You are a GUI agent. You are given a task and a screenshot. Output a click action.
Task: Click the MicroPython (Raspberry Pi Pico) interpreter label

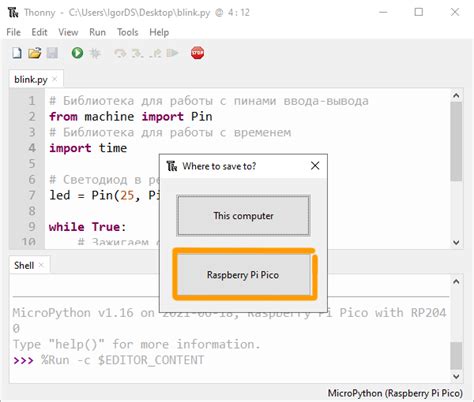click(x=395, y=393)
